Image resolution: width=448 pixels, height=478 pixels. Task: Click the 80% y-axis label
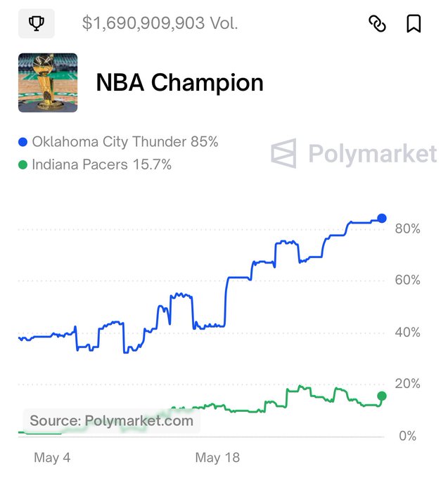[407, 228]
